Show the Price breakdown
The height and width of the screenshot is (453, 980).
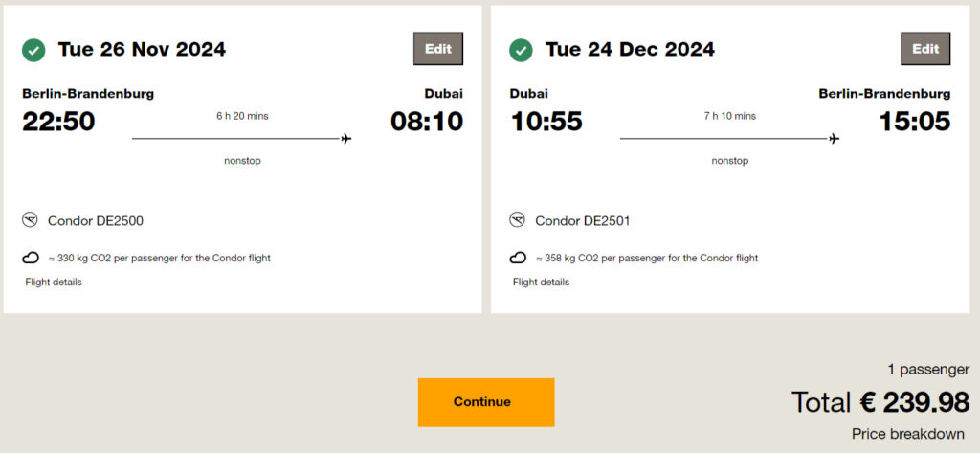coord(908,434)
